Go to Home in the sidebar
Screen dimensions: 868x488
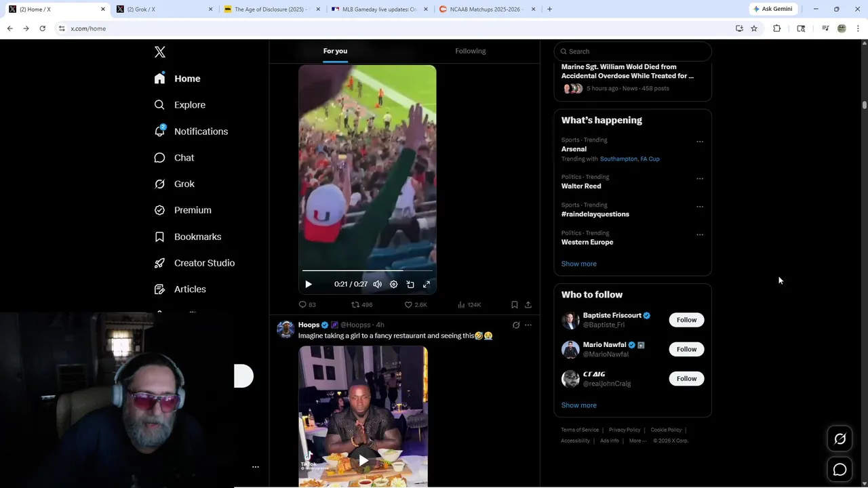pos(178,79)
